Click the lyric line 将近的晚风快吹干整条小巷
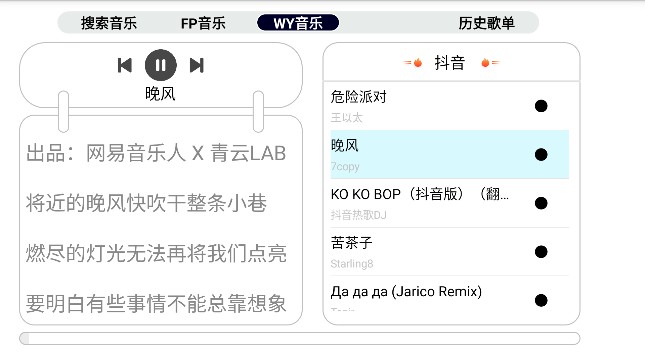The width and height of the screenshot is (645, 362). 146,203
